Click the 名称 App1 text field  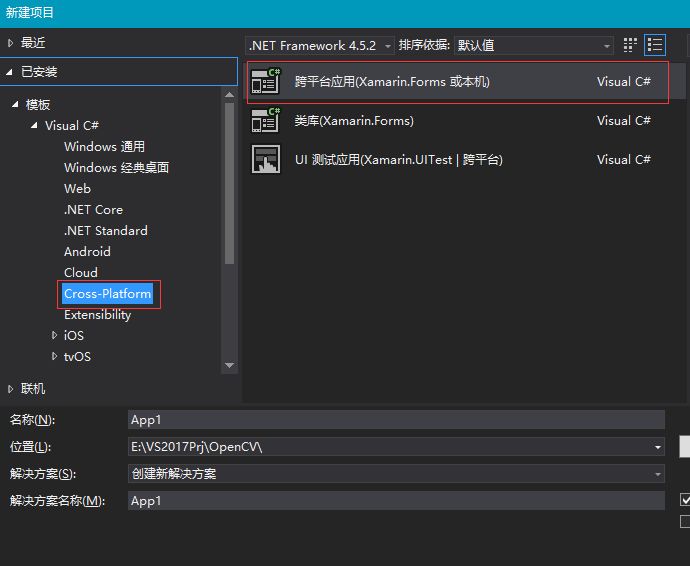(396, 420)
